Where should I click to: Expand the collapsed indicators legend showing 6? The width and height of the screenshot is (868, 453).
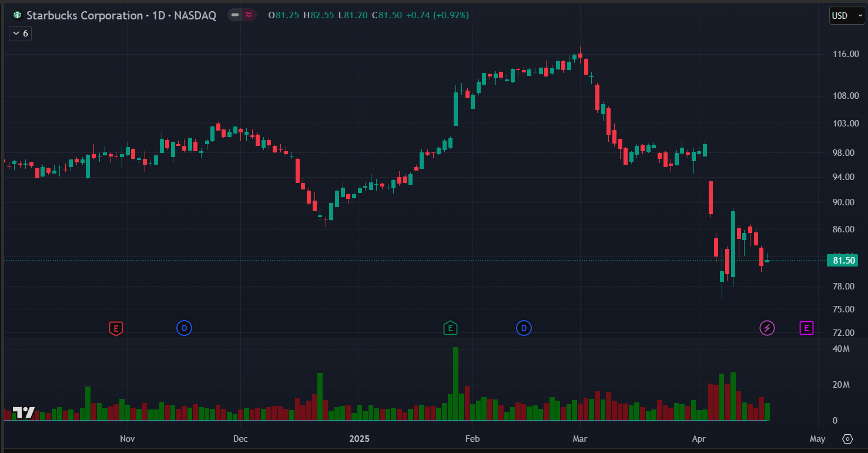point(20,34)
